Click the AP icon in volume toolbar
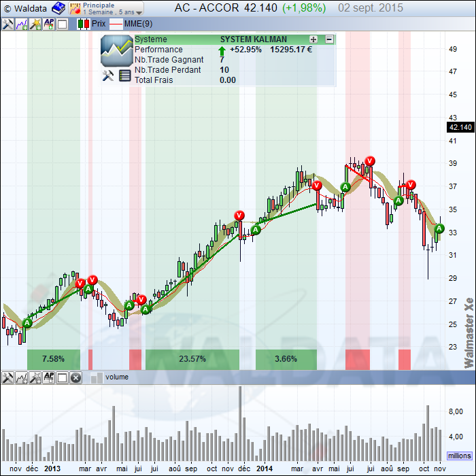The height and width of the screenshot is (476, 476). (x=49, y=377)
